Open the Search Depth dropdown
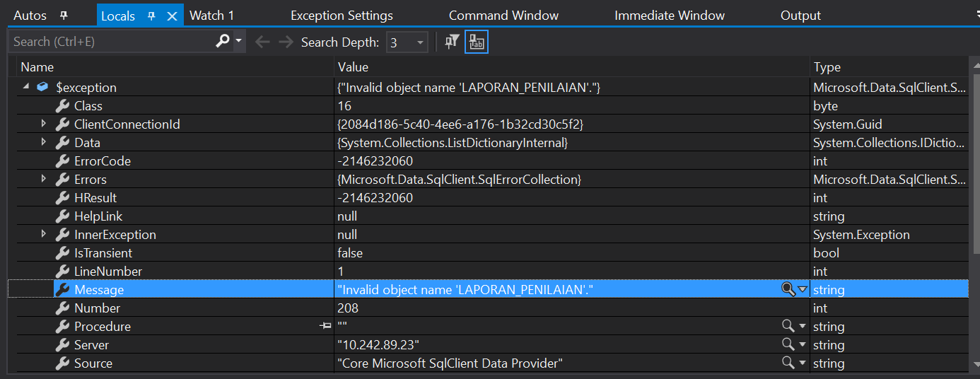This screenshot has width=980, height=379. 407,42
